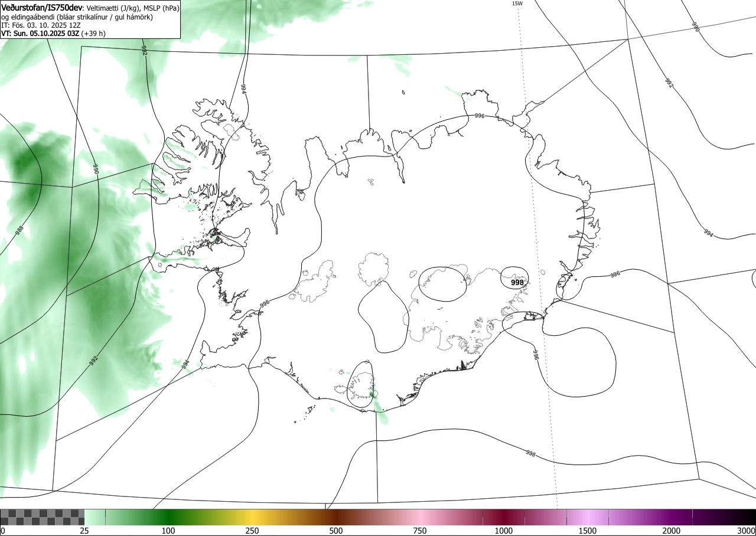Click the pink colorbar segment near 750

(420, 517)
